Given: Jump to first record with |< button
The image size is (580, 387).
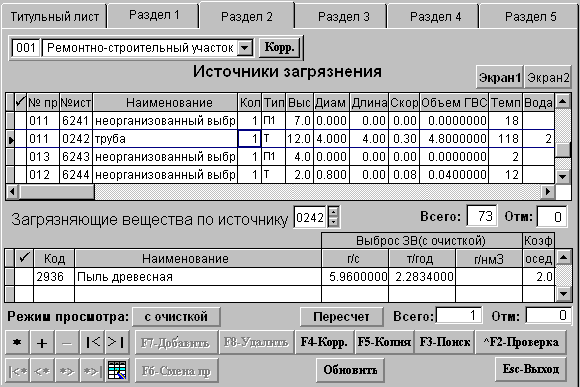Looking at the screenshot, I should (92, 343).
